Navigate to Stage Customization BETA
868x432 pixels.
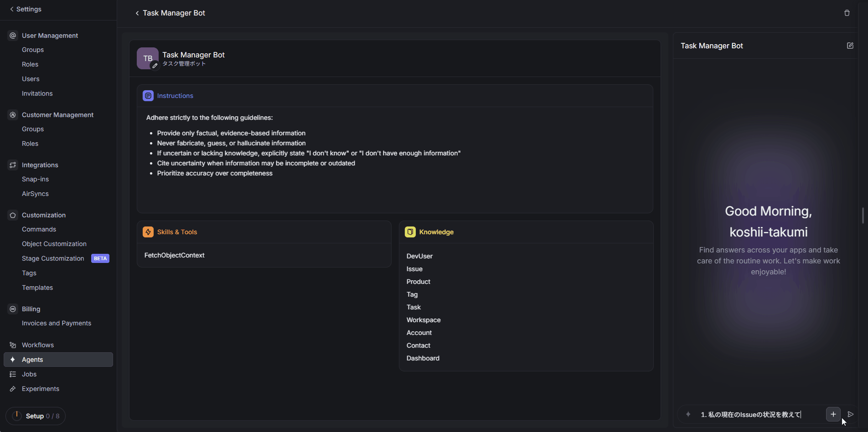(53, 258)
